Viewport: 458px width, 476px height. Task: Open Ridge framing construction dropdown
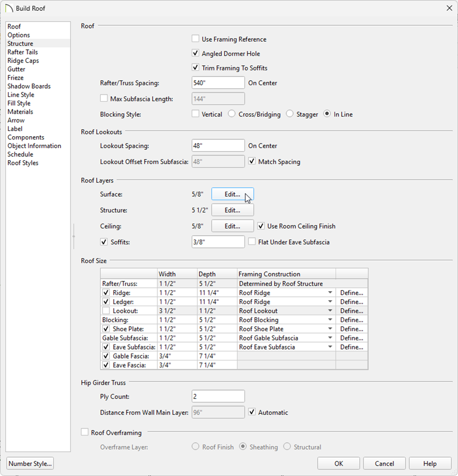pos(330,293)
